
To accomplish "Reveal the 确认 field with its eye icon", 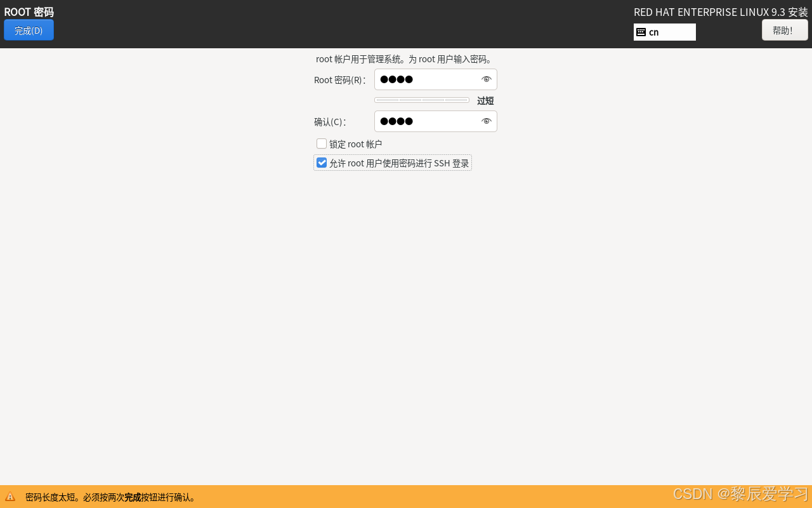I will pyautogui.click(x=487, y=121).
